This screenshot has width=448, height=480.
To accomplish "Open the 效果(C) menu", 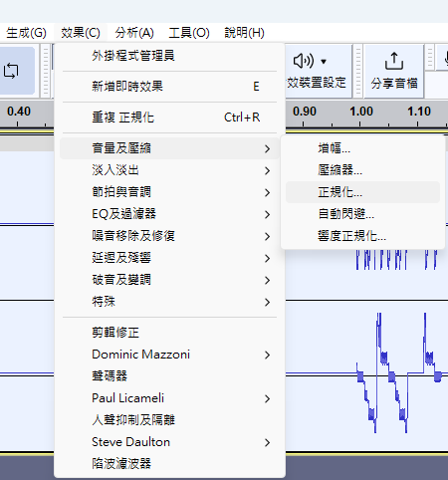I will pyautogui.click(x=81, y=33).
